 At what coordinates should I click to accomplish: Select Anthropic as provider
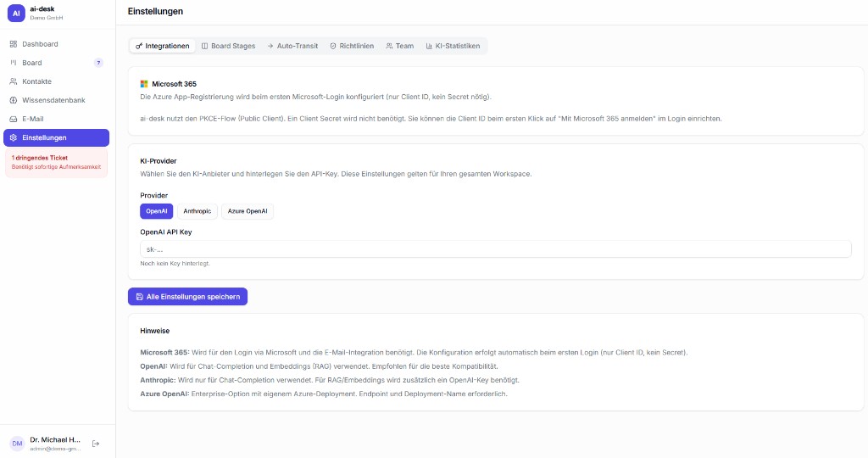coord(197,211)
